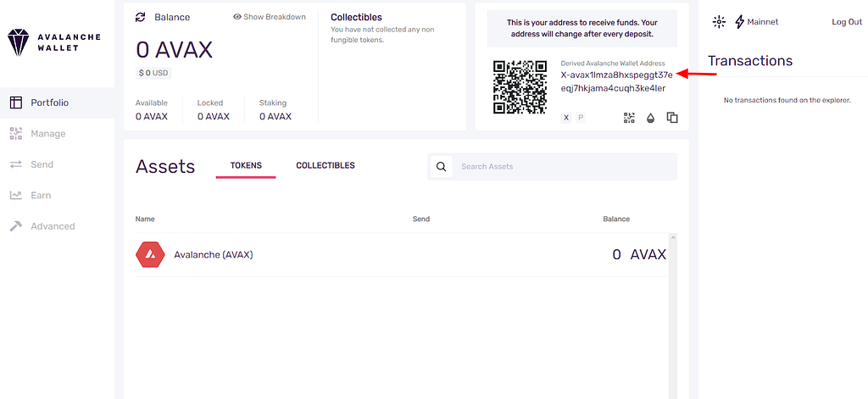The height and width of the screenshot is (399, 868).
Task: Click the Name column header
Action: coord(145,219)
